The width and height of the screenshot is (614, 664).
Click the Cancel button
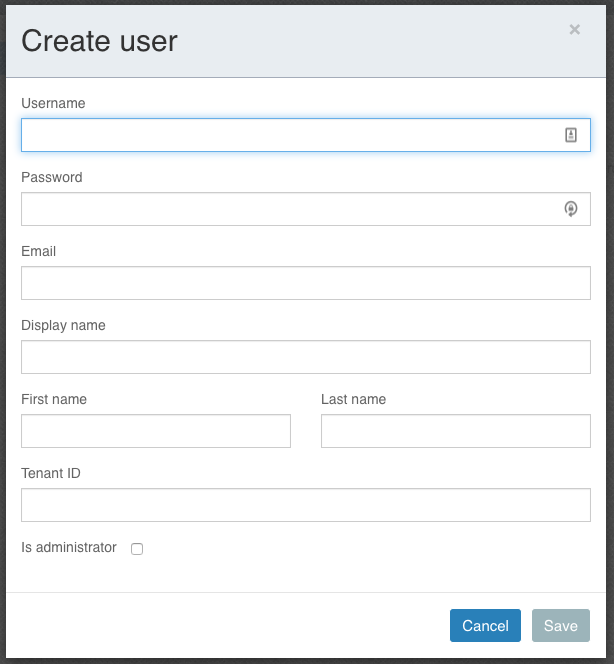(485, 625)
